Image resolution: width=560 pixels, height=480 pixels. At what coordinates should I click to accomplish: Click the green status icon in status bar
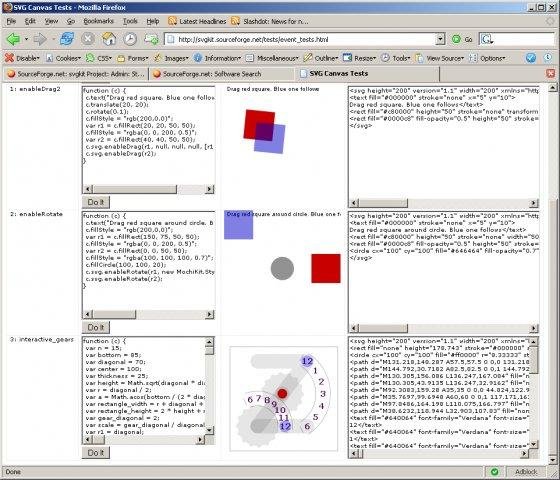pyautogui.click(x=495, y=472)
